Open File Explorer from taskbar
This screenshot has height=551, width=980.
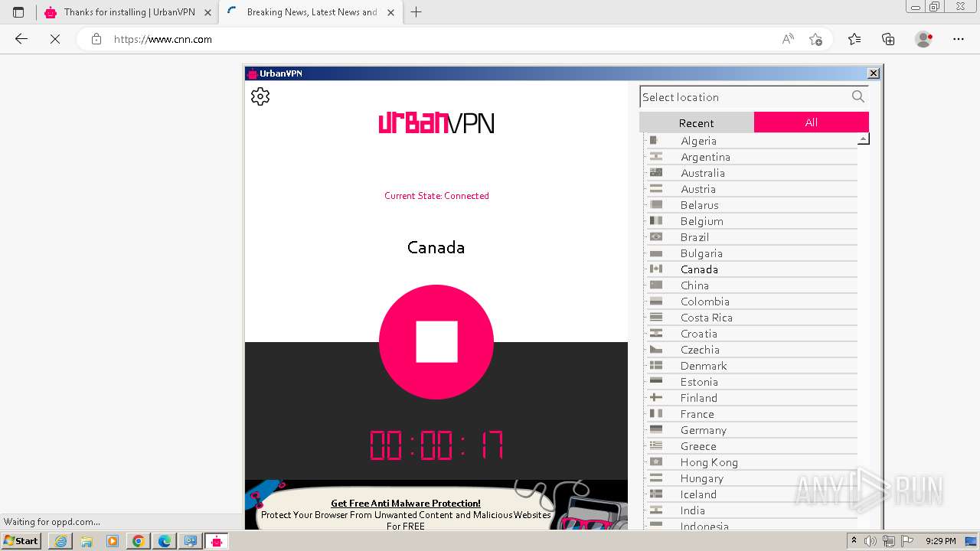87,541
